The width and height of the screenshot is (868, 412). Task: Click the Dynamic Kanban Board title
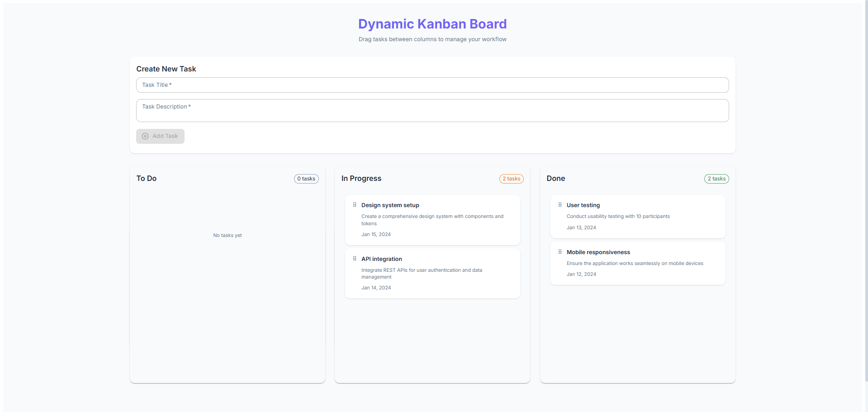[432, 24]
